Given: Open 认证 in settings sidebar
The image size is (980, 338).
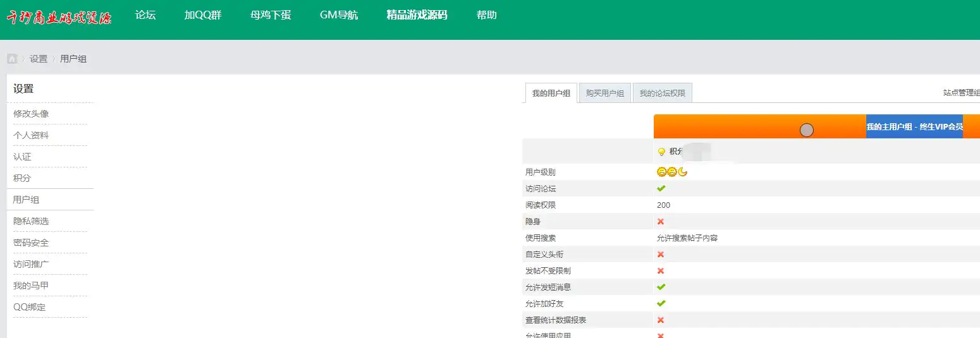Looking at the screenshot, I should [22, 157].
